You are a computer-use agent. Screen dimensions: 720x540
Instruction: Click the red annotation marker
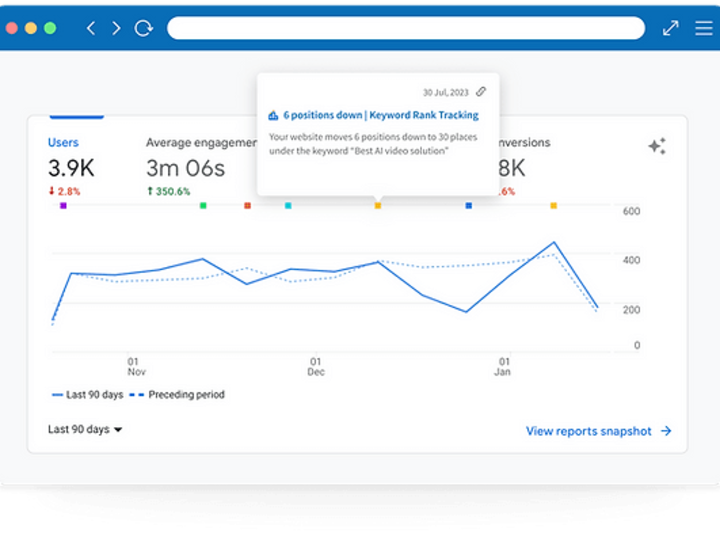(248, 206)
